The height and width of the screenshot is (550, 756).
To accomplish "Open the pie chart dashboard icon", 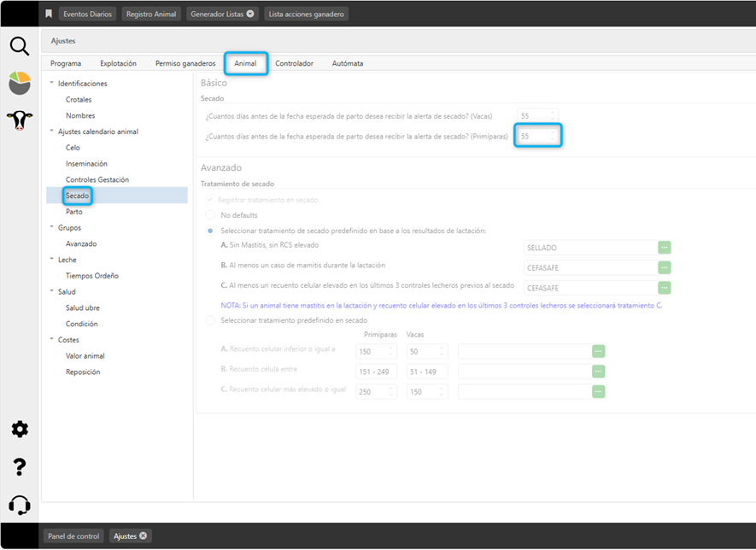I will click(x=20, y=83).
